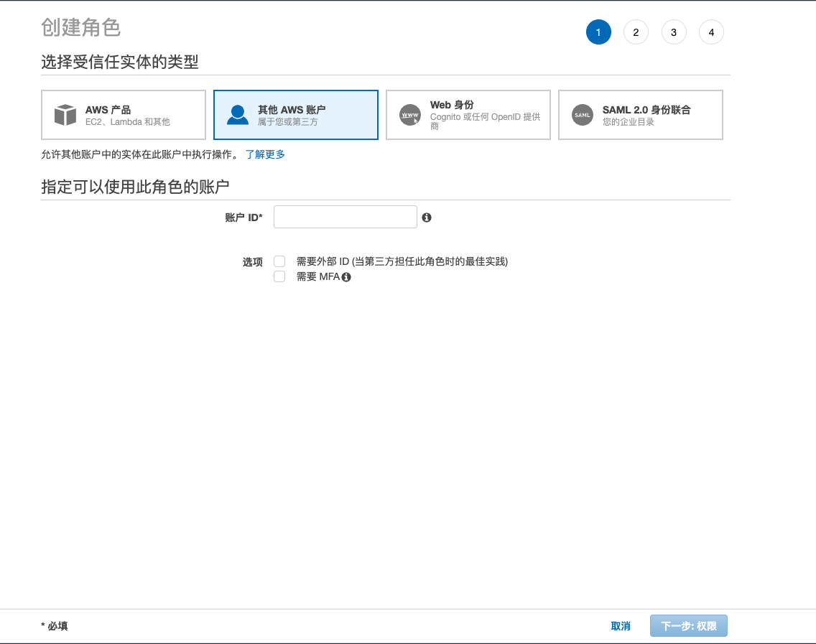816x644 pixels.
Task: Focus the 账户 ID input field
Action: click(x=346, y=217)
